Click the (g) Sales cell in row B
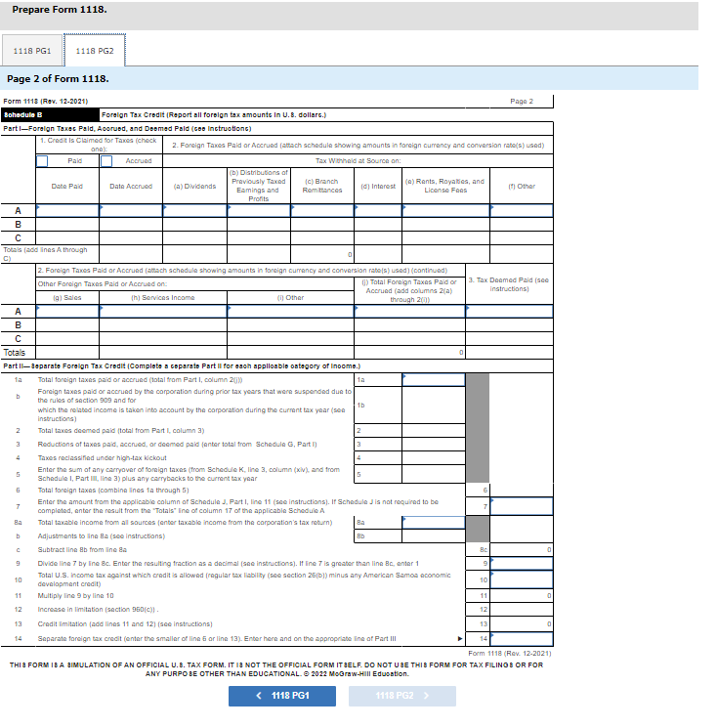717x728 pixels. point(67,325)
